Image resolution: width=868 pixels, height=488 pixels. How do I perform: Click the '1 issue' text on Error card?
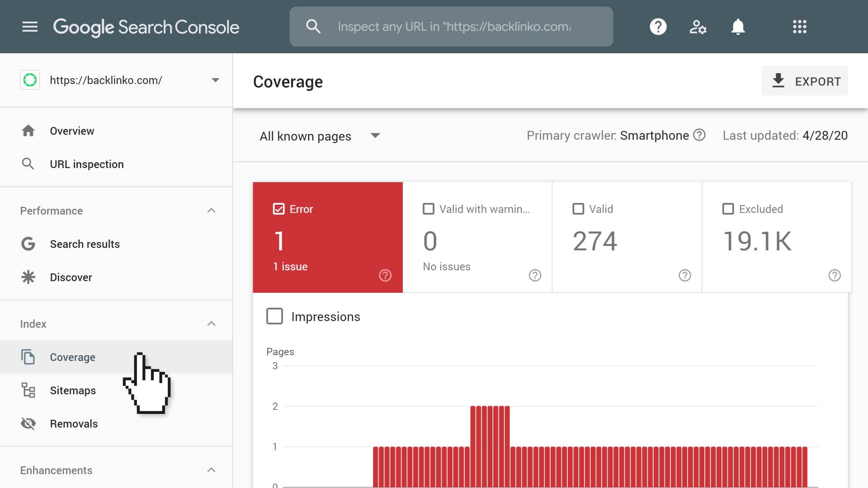[290, 267]
